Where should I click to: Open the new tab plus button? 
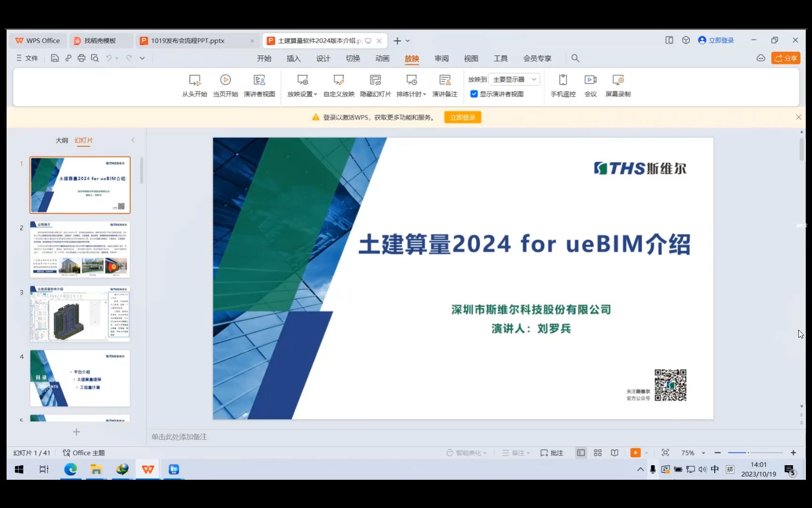click(x=397, y=41)
